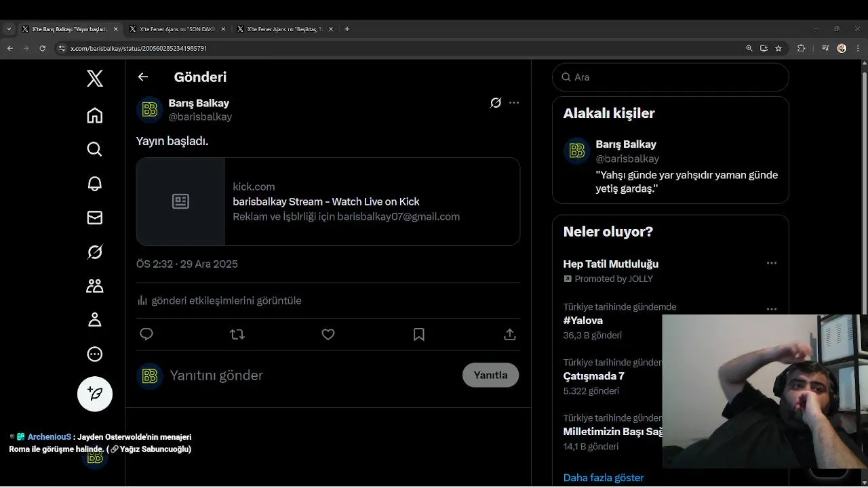The height and width of the screenshot is (488, 868).
Task: Click the zoom magnifier icon in address bar
Action: point(749,48)
